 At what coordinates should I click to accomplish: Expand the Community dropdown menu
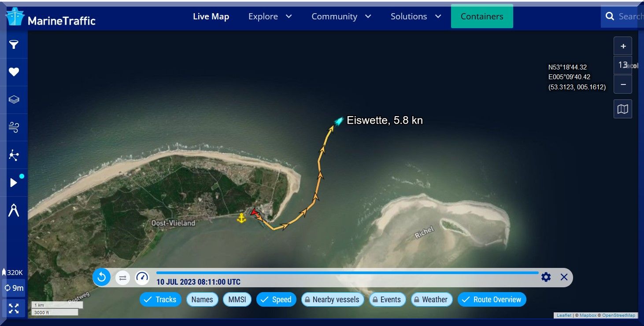(341, 16)
